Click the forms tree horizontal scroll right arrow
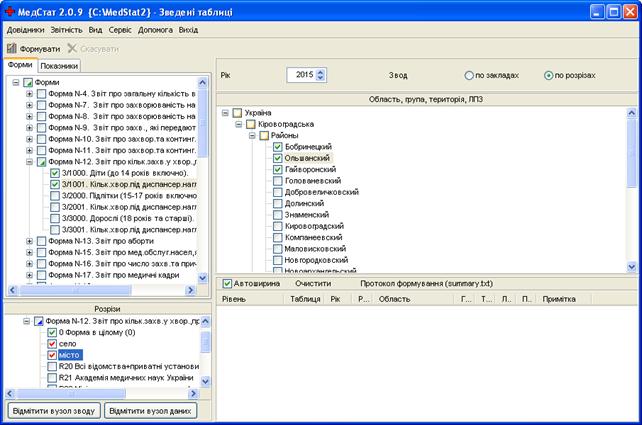Image resolution: width=642 pixels, height=425 pixels. [x=190, y=290]
